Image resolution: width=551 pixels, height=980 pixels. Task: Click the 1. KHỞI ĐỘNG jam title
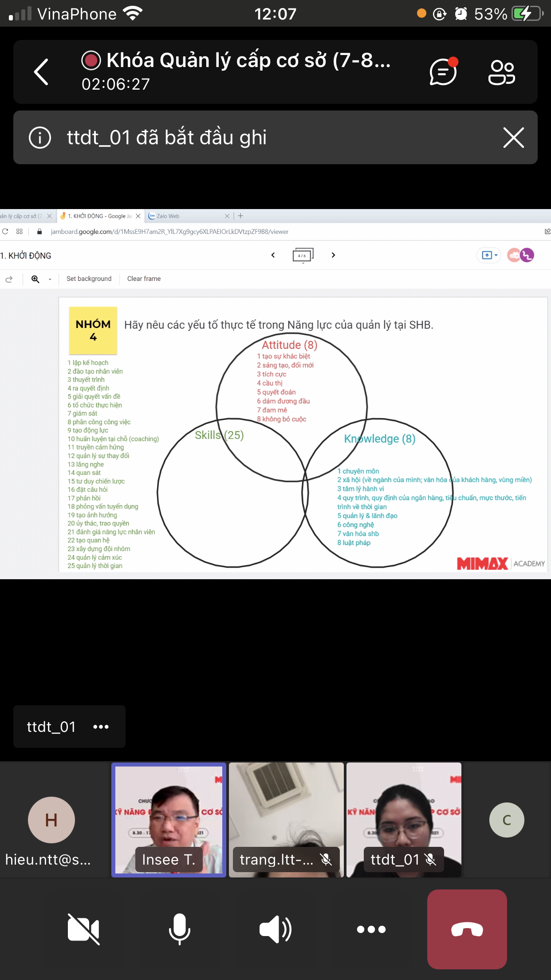coord(26,256)
